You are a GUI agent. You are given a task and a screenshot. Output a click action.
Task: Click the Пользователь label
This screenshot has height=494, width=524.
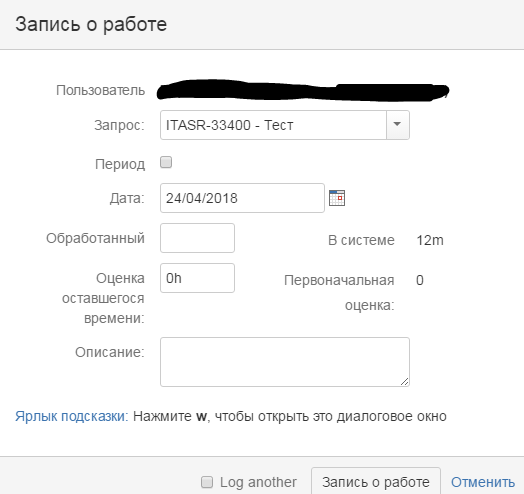[x=101, y=90]
